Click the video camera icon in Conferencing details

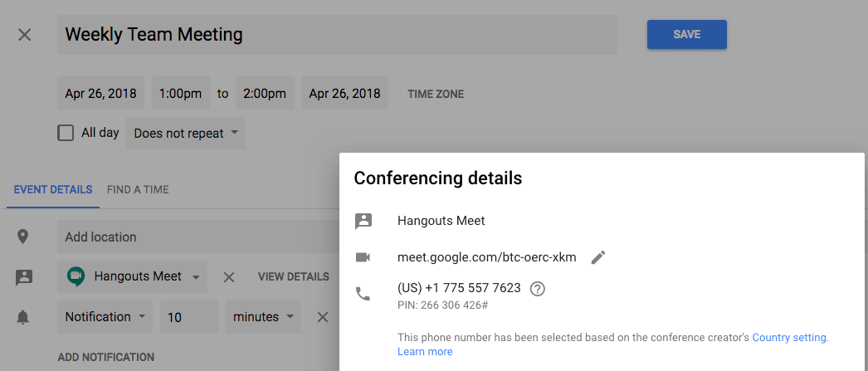pyautogui.click(x=363, y=257)
